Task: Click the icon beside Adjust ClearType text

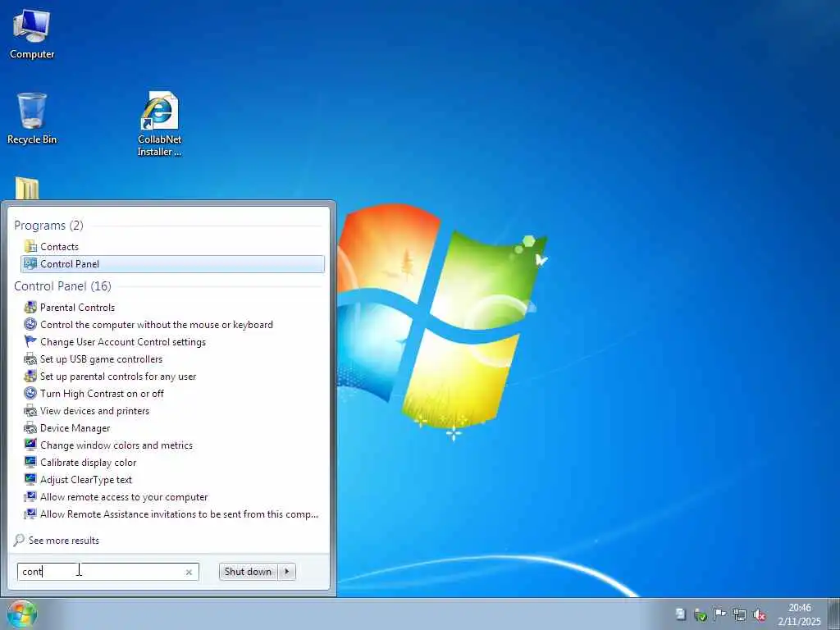Action: tap(30, 479)
